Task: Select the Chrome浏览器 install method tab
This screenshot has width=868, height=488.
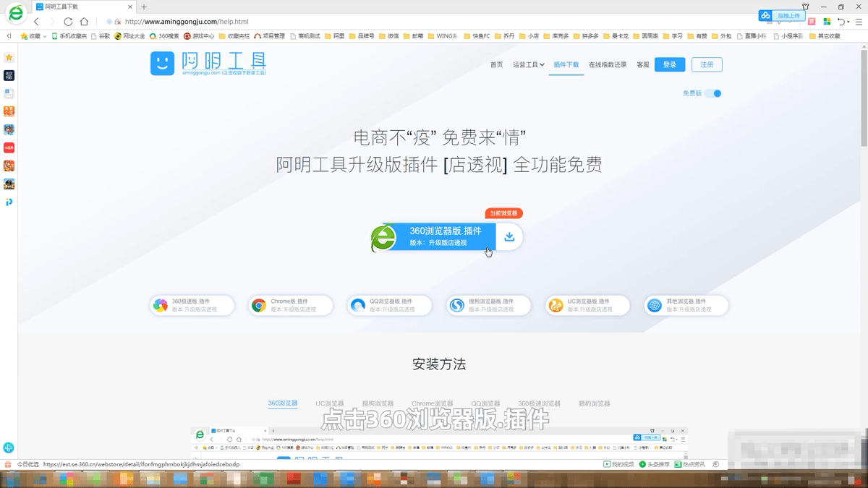Action: [433, 403]
